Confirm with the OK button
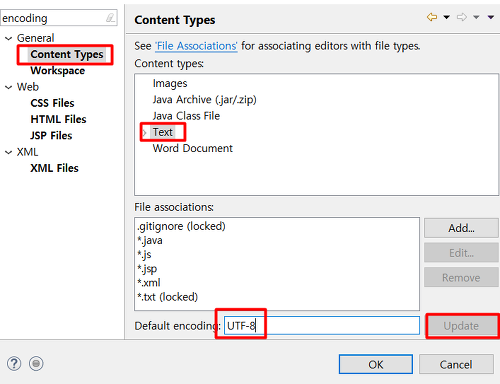This screenshot has width=500, height=384. [376, 364]
